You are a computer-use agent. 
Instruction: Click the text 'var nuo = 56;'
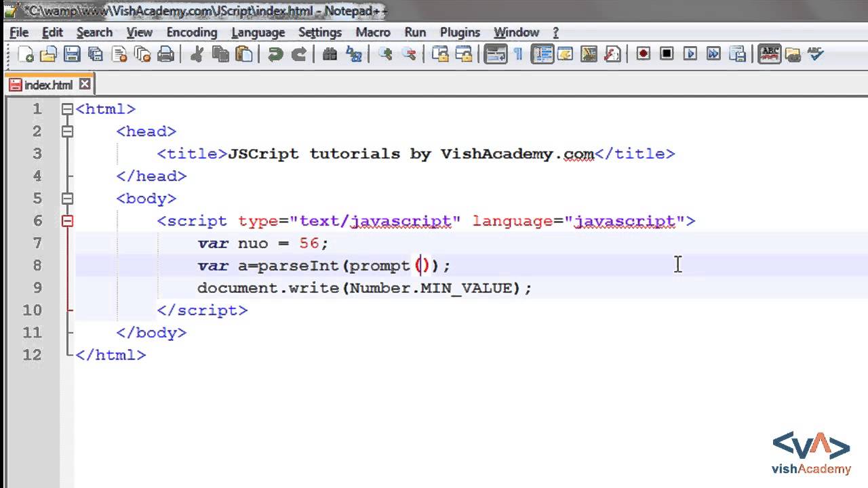(263, 243)
